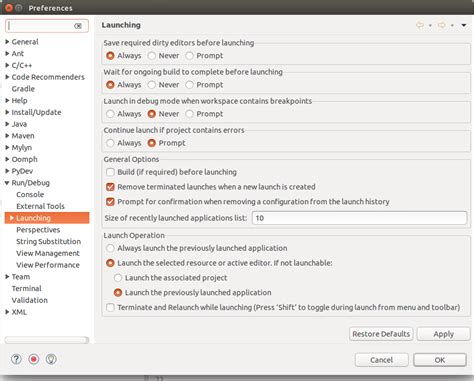Screen dimensions: 474x381
Task: Select Always for launching in debug mode
Action: 110,114
